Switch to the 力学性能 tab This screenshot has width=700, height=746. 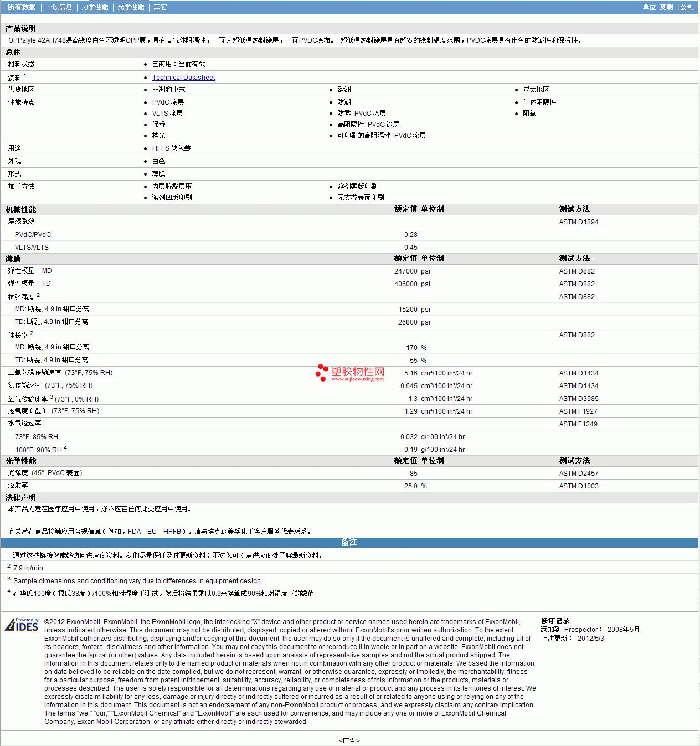point(95,7)
